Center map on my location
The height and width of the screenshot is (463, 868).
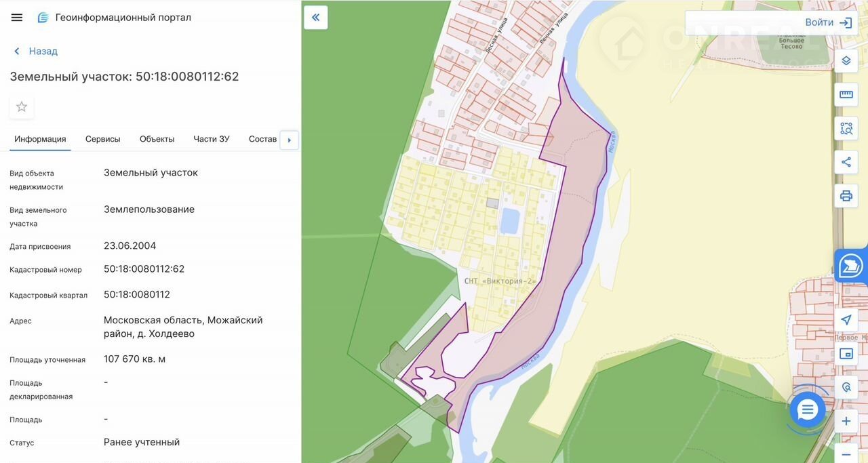[x=846, y=320]
